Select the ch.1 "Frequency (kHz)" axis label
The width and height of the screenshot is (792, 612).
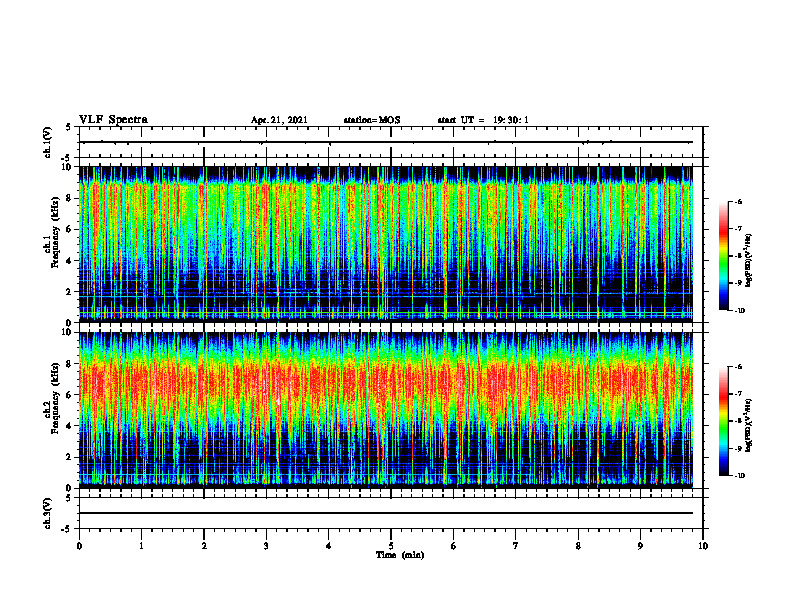[55, 233]
